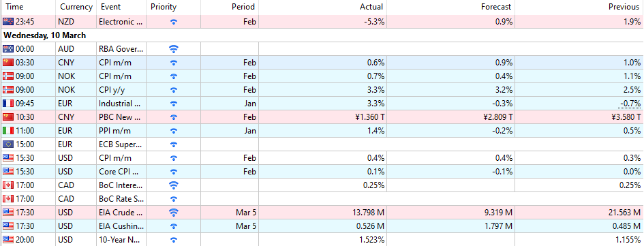This screenshot has height=246, width=644.
Task: Click the China flag at 03:30 CPI row
Action: [x=7, y=63]
